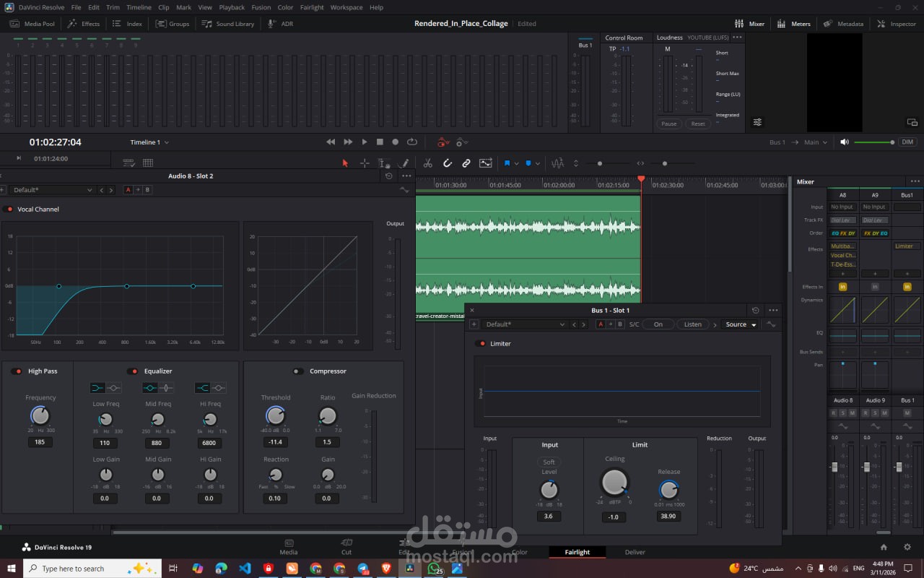Screen dimensions: 924x578
Task: Open the sidechain Source dropdown
Action: 740,324
